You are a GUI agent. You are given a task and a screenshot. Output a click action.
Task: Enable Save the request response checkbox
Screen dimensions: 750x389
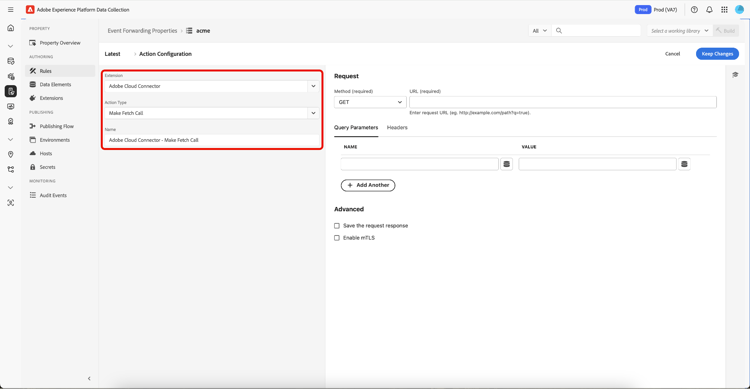click(x=337, y=226)
